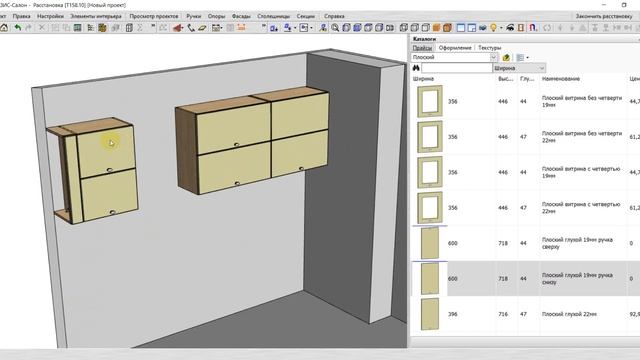Click the door icon in the toolbar
This screenshot has width=640, height=360.
click(x=521, y=28)
